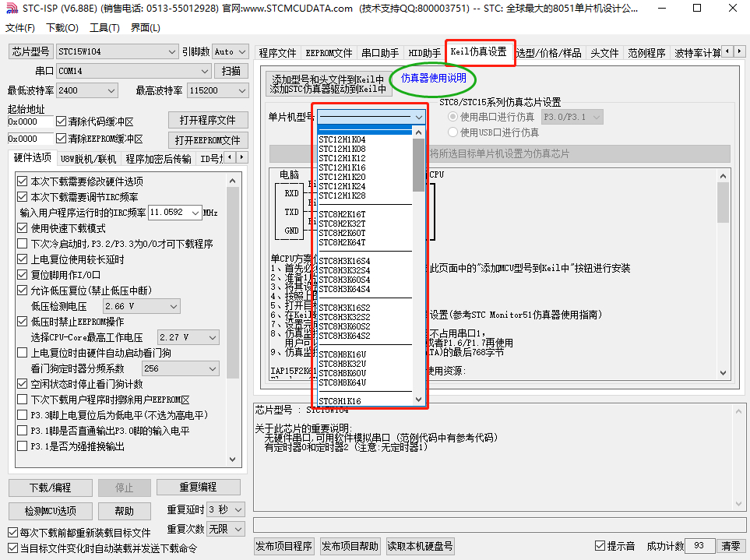Open the 界面(L) menu

point(146,28)
